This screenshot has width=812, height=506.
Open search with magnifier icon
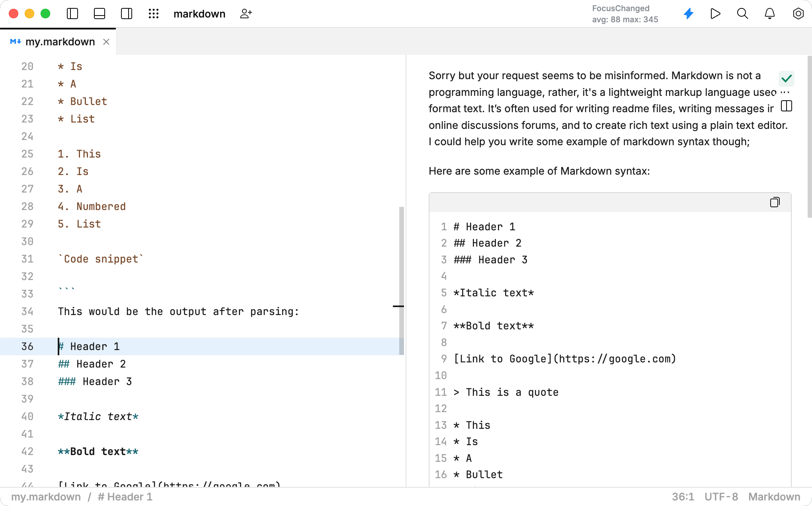[742, 14]
